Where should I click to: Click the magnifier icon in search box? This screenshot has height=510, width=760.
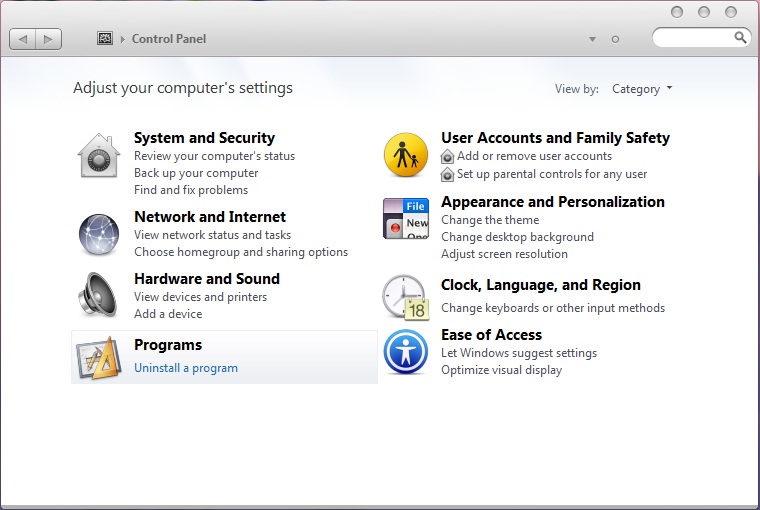(740, 37)
